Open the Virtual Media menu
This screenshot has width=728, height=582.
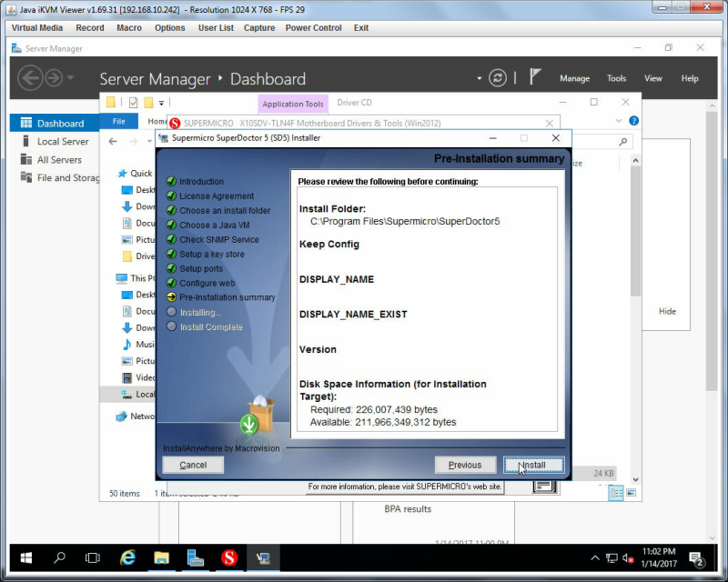coord(37,28)
